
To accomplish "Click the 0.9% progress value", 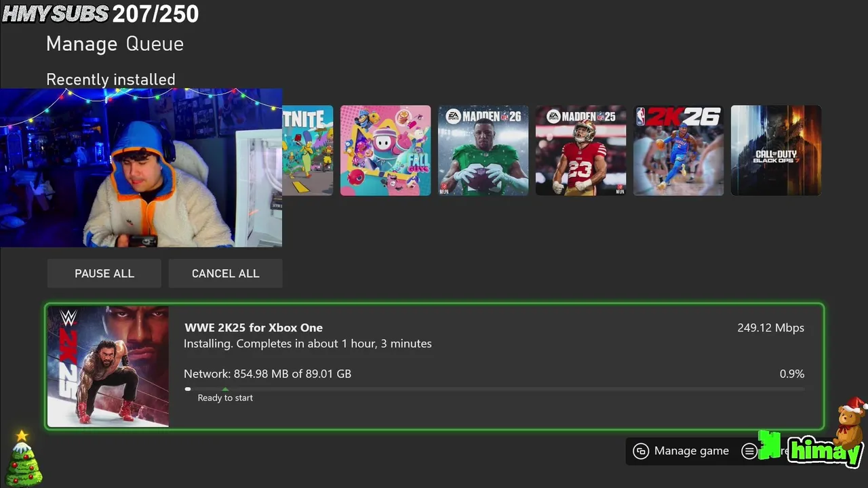I will point(792,373).
